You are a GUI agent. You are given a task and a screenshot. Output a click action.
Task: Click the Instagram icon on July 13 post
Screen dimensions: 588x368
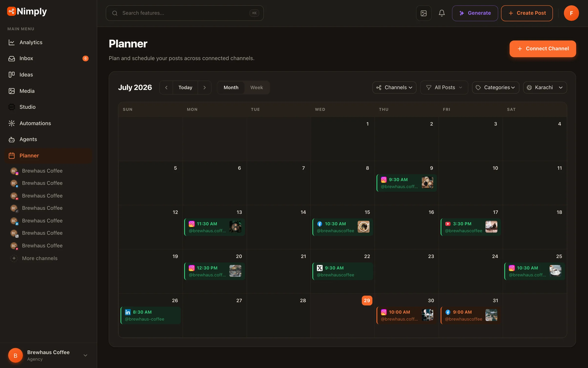click(192, 224)
